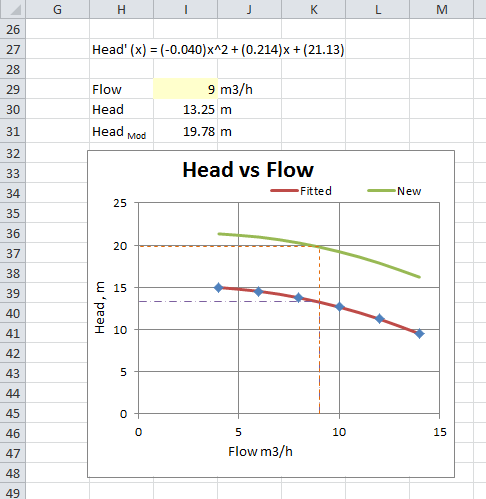
Task: Select column H header
Action: click(121, 9)
